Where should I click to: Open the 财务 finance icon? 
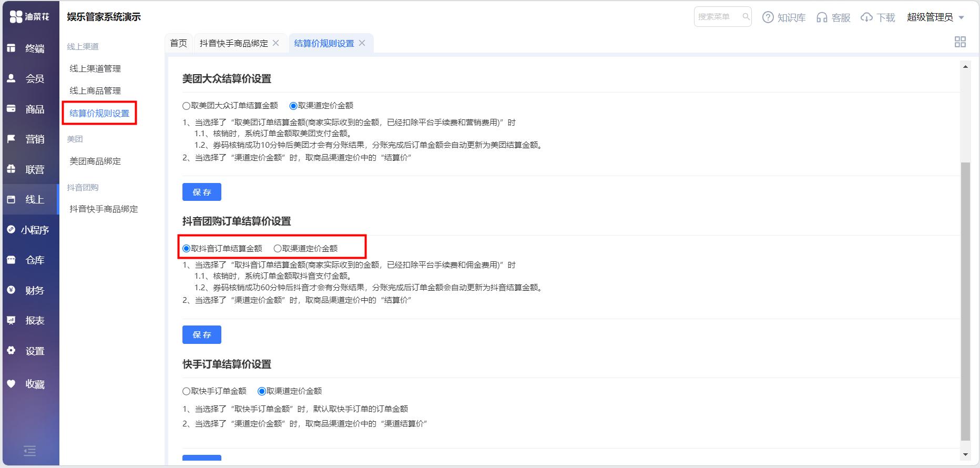tap(11, 290)
